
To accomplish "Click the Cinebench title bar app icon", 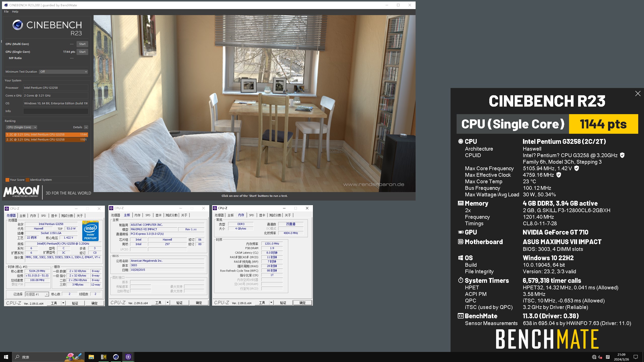I will pyautogui.click(x=6, y=5).
